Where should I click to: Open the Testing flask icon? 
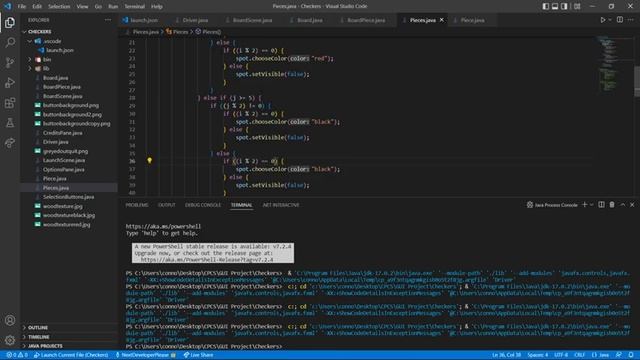pos(10,122)
